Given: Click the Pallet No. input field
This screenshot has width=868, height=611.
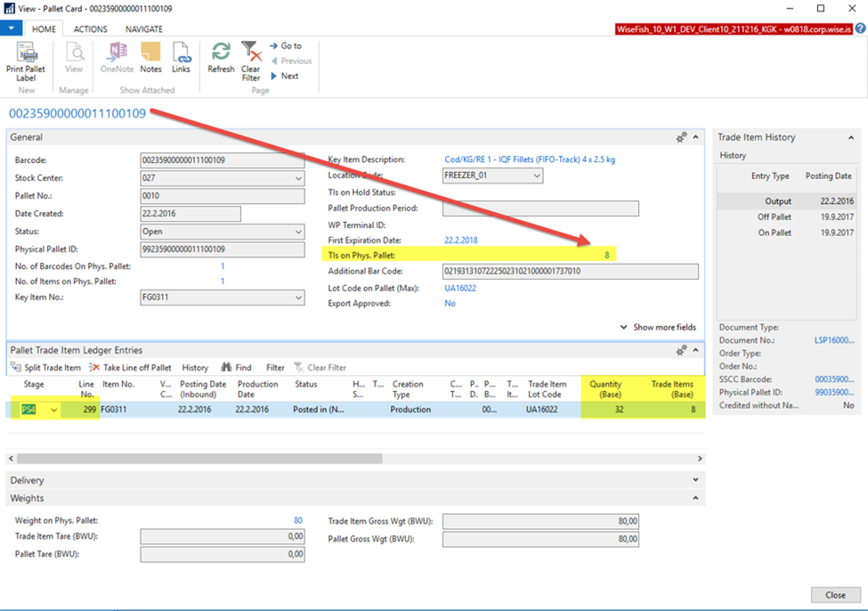Looking at the screenshot, I should tap(222, 196).
